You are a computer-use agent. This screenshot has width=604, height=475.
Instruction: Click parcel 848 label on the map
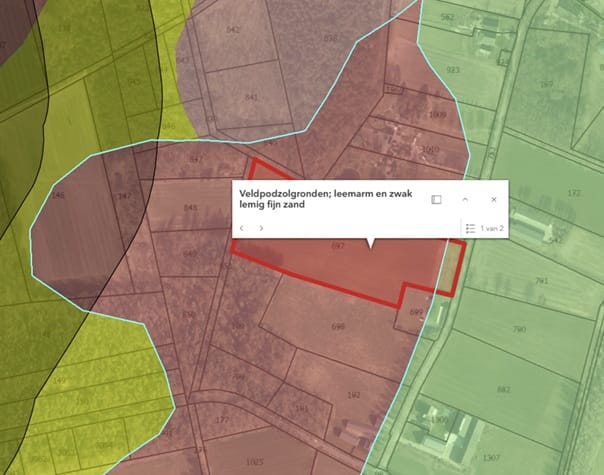[190, 207]
